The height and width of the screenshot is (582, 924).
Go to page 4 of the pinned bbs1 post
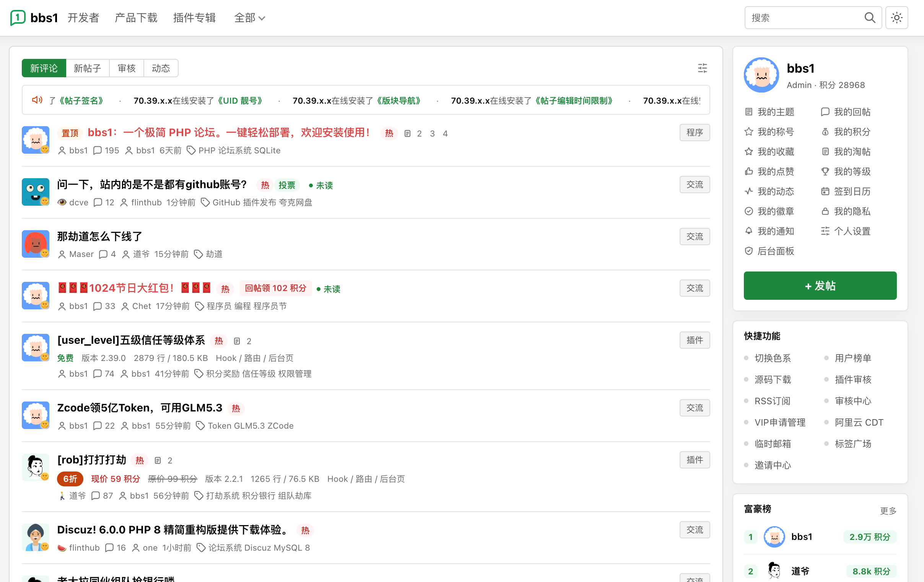point(445,133)
